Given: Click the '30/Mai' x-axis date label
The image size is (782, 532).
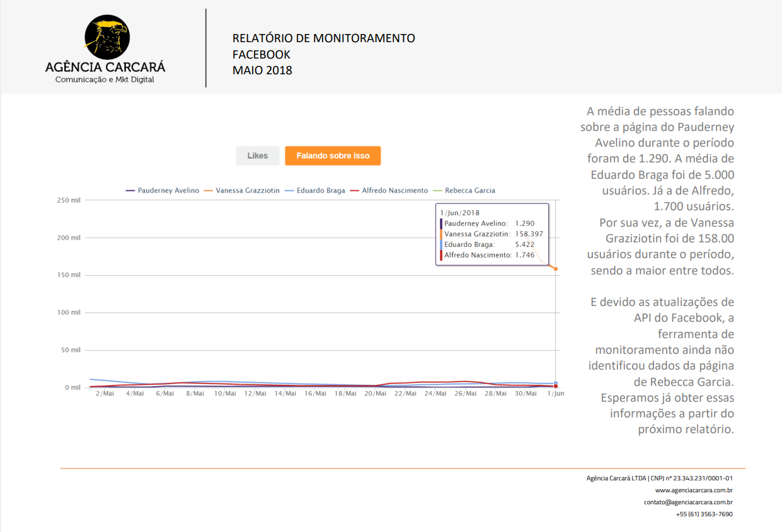Looking at the screenshot, I should [526, 394].
